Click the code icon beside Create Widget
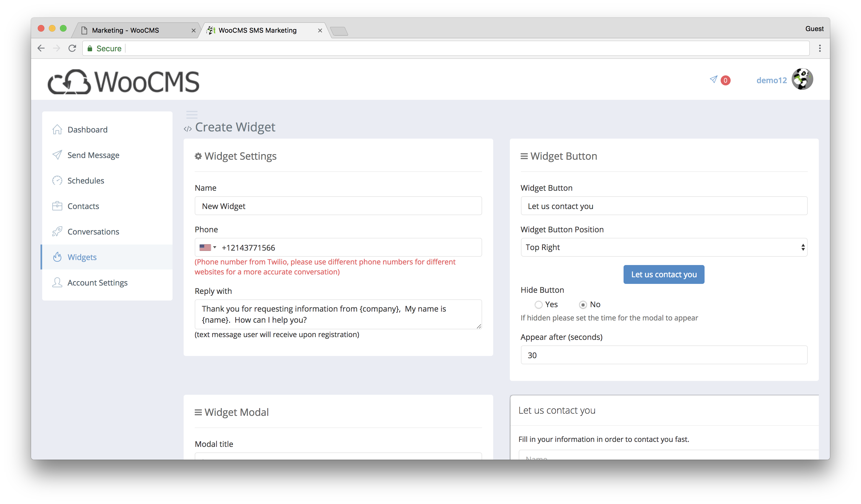861x504 pixels. [x=188, y=129]
